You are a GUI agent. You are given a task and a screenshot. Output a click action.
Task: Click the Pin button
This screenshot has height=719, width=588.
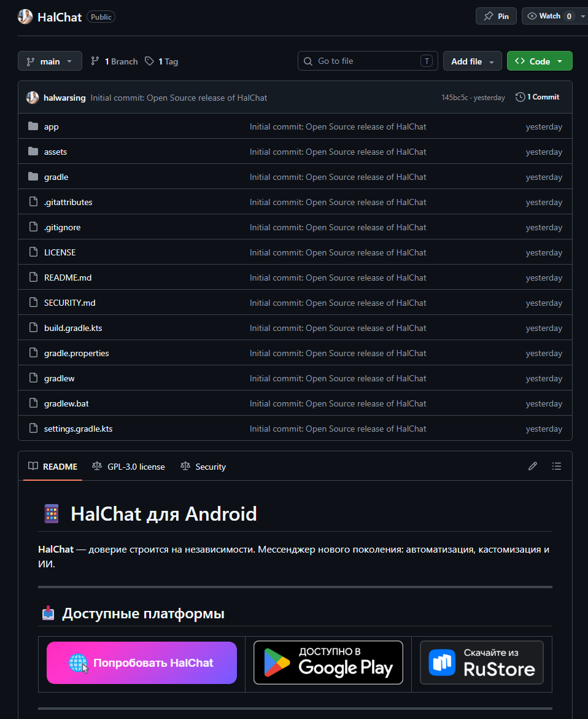tap(496, 16)
